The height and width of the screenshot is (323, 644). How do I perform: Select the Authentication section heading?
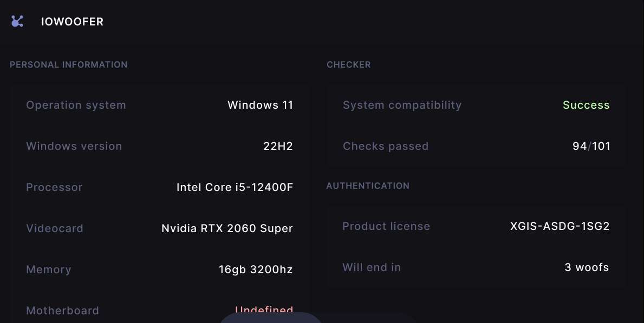[x=368, y=186]
